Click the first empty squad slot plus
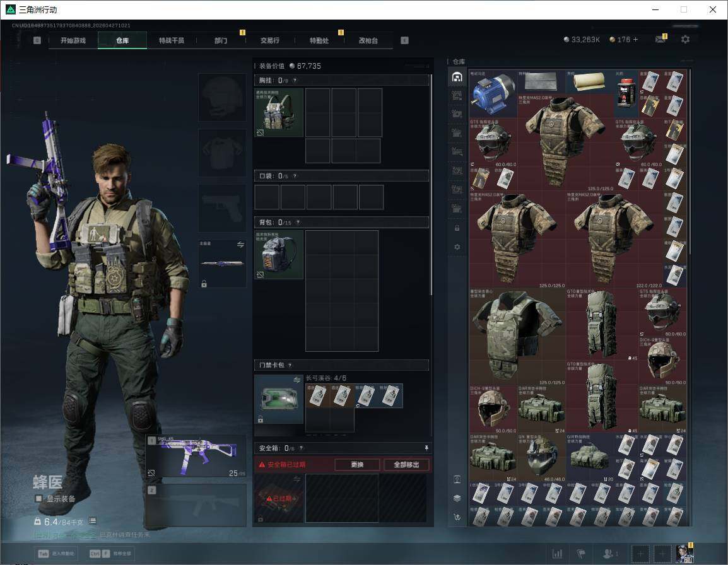The image size is (728, 565). (640, 554)
